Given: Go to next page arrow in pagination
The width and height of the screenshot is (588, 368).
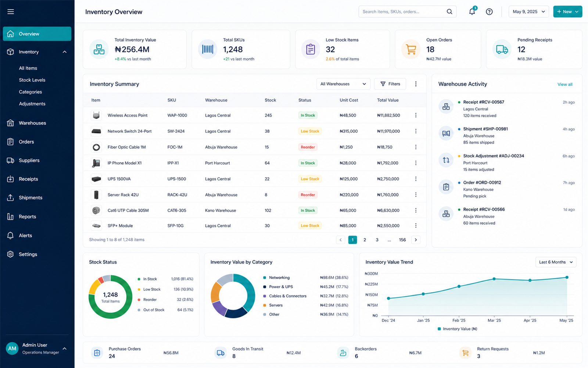Looking at the screenshot, I should (x=416, y=240).
